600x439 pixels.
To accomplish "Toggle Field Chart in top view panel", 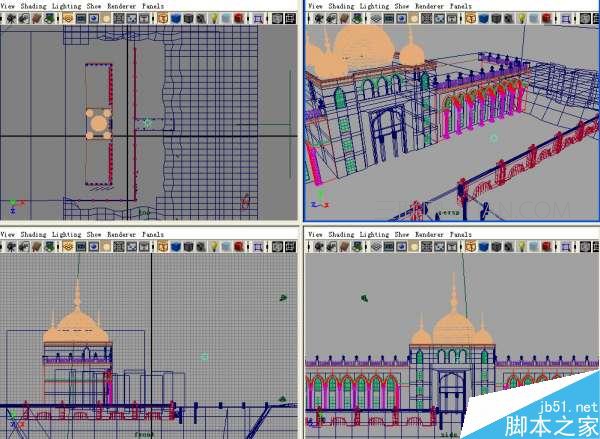I will [x=119, y=18].
